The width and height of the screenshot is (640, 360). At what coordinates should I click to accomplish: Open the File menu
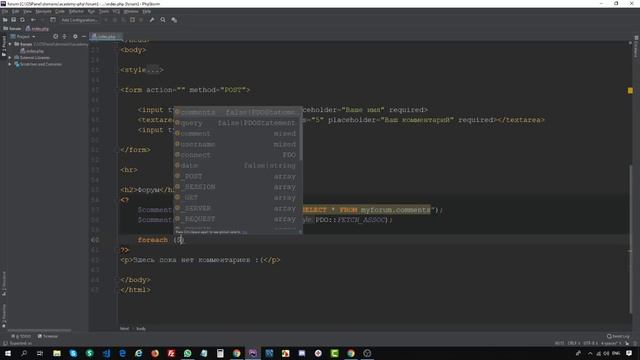[5, 11]
